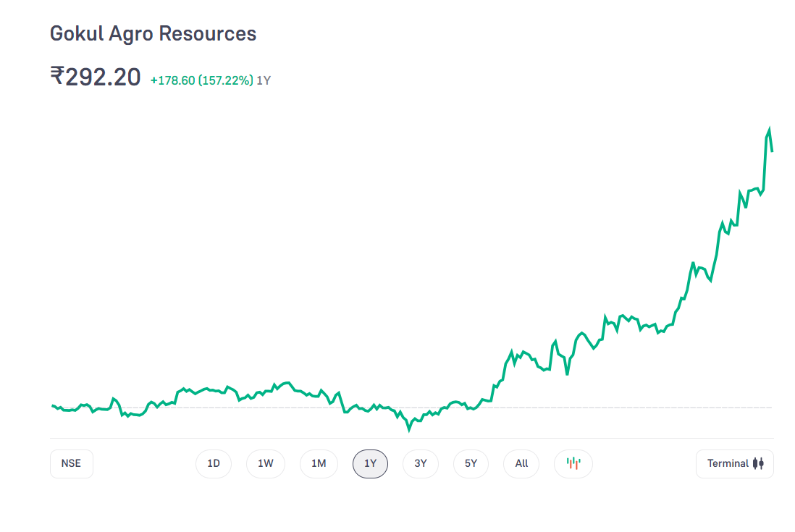The width and height of the screenshot is (795, 532).
Task: Switch chart range to 1M
Action: pos(319,463)
